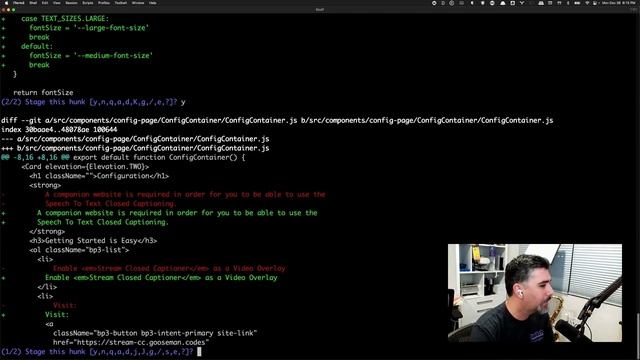Open the Bluetooth status icon
This screenshot has width=640, height=360.
568,3
